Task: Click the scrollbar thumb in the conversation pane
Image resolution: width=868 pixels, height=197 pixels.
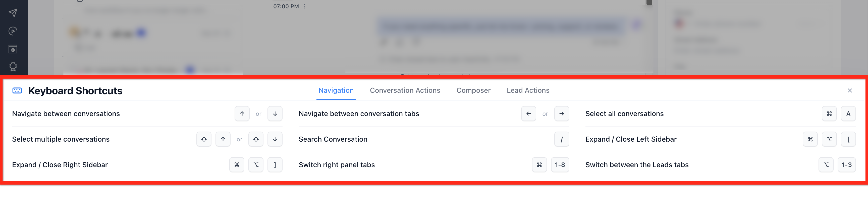Action: (649, 3)
